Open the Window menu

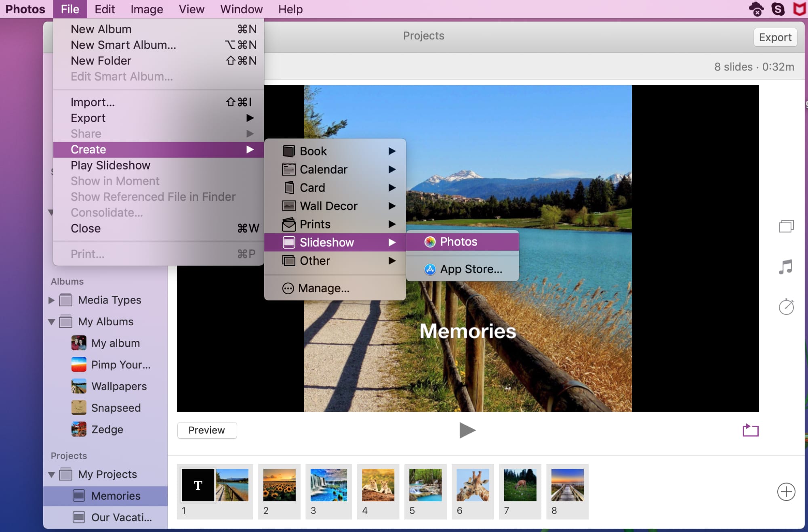(x=241, y=9)
